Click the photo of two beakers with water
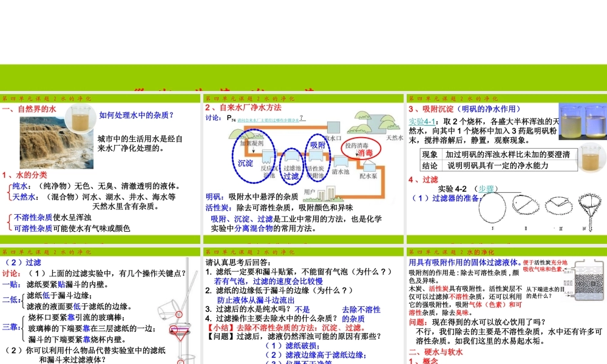 (583, 120)
